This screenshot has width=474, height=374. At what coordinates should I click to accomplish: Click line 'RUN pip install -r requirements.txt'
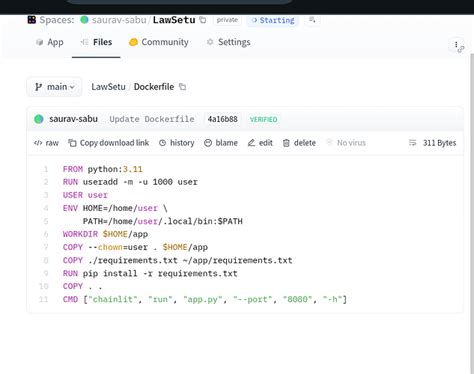[x=150, y=274]
